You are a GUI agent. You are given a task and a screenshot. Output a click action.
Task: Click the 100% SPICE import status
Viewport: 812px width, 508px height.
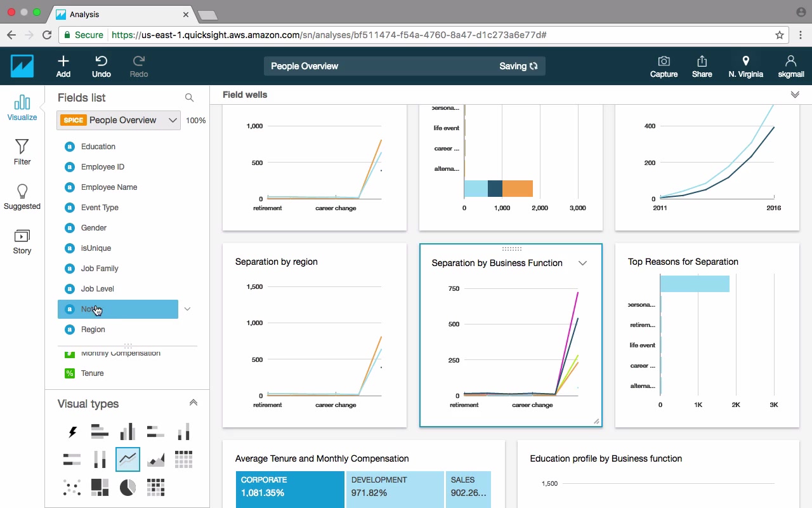click(195, 120)
